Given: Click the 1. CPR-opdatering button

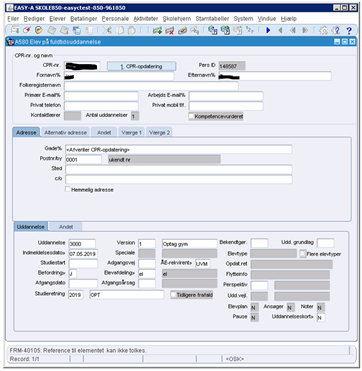Looking at the screenshot, I should (141, 66).
